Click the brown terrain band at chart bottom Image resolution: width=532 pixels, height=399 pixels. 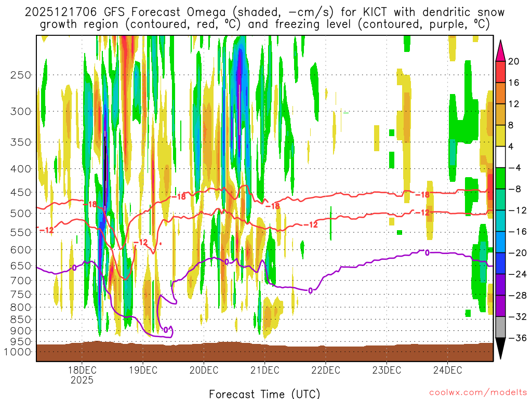pos(264,352)
